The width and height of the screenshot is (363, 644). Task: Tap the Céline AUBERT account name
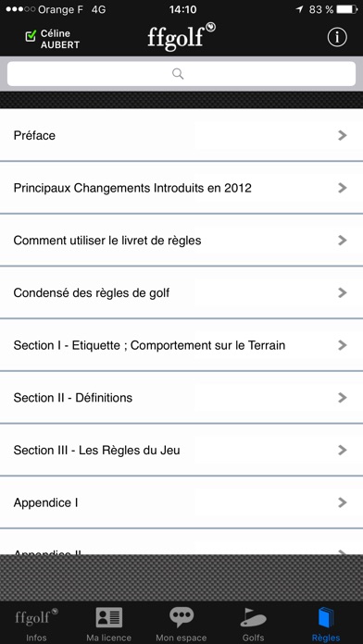60,39
